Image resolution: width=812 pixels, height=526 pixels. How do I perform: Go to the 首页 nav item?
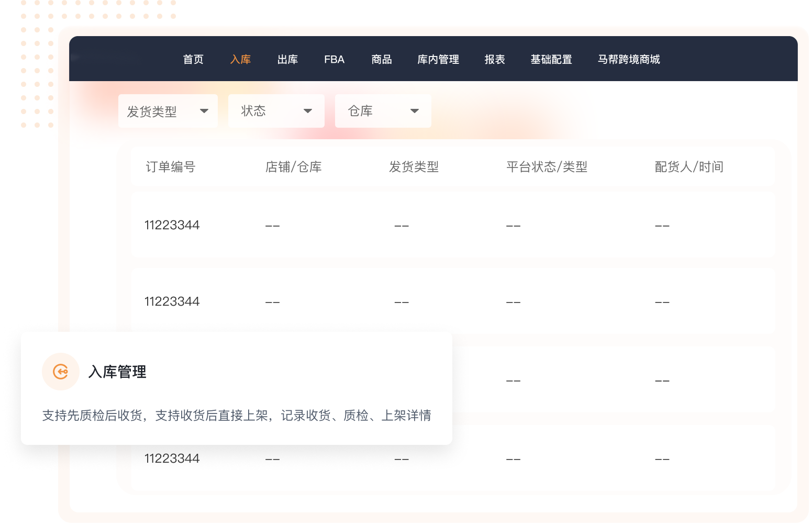pyautogui.click(x=193, y=60)
